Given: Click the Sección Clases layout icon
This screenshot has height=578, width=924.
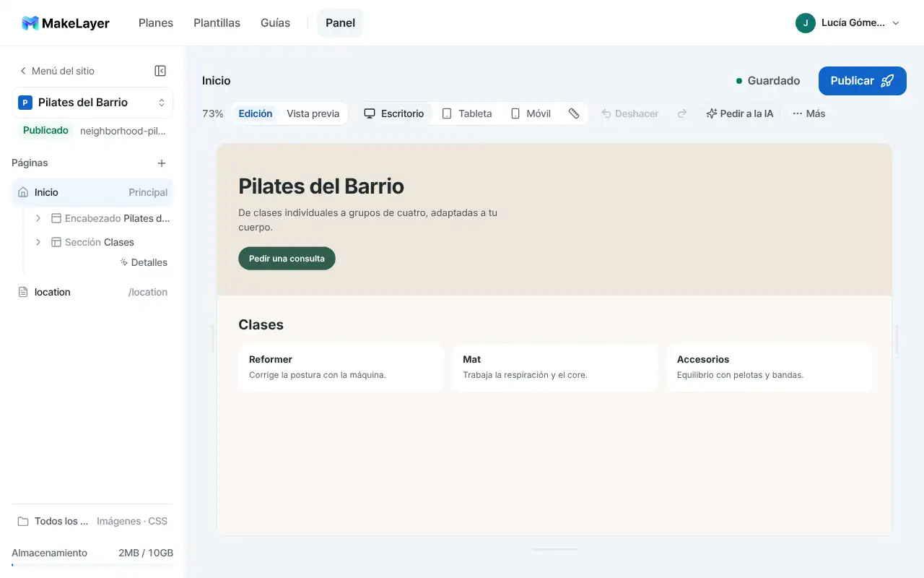Looking at the screenshot, I should tap(56, 242).
